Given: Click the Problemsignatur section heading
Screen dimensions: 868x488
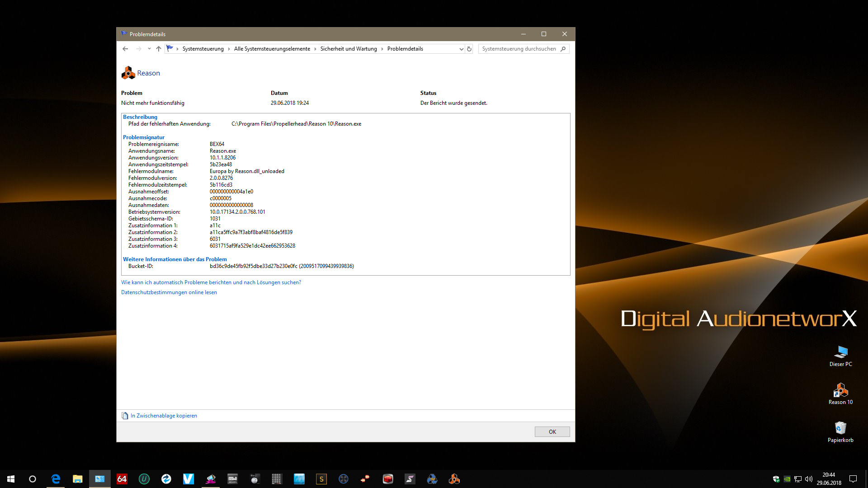Looking at the screenshot, I should coord(144,137).
